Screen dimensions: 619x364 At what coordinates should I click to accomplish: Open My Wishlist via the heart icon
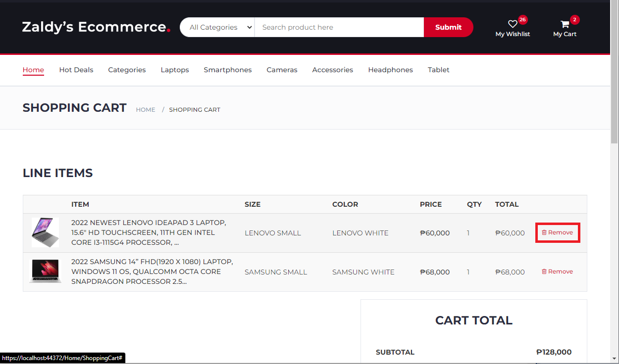(513, 23)
